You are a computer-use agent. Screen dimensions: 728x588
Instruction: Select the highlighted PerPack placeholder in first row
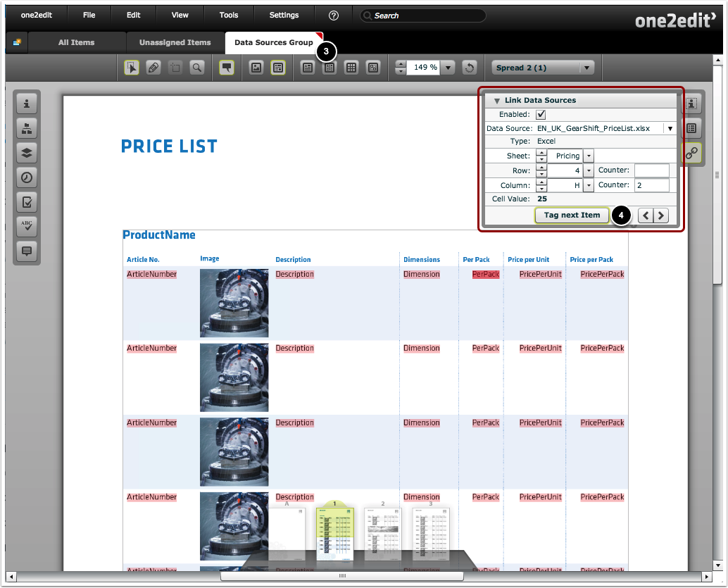(485, 275)
